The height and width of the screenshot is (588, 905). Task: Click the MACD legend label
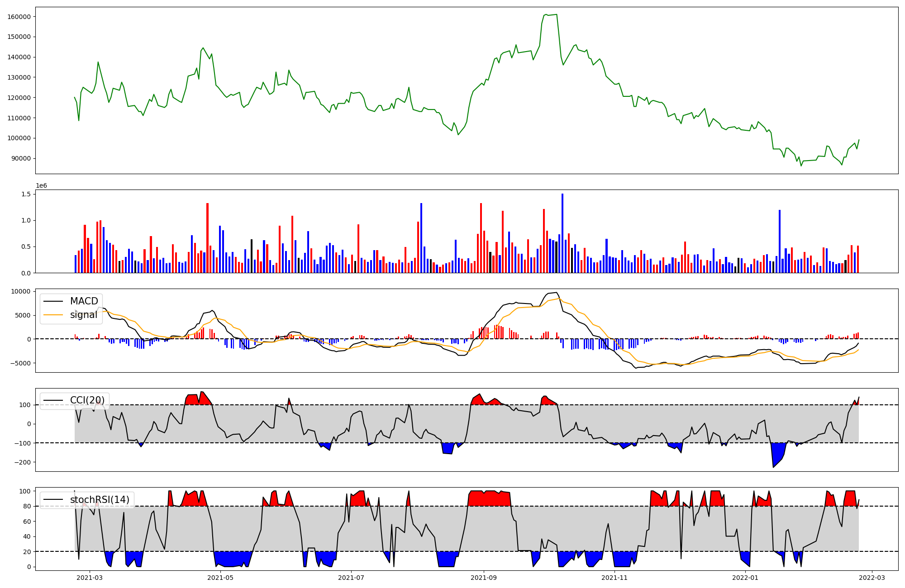[x=84, y=301]
